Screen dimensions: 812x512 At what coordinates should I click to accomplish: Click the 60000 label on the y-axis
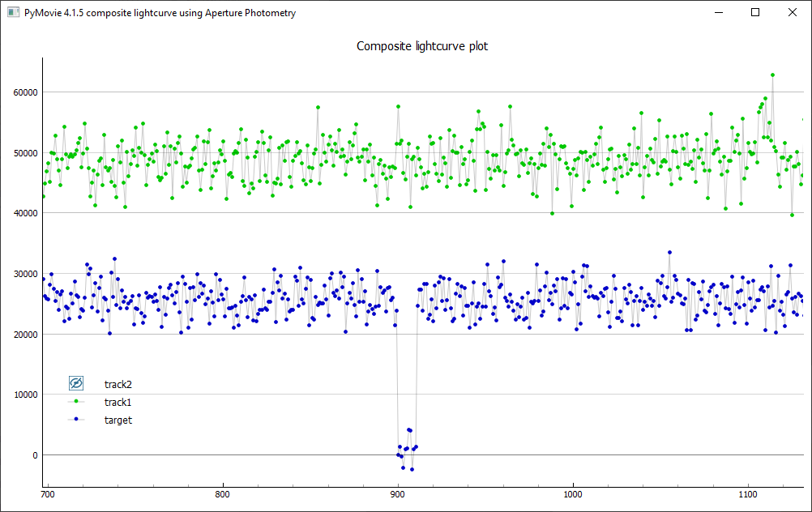(x=24, y=92)
